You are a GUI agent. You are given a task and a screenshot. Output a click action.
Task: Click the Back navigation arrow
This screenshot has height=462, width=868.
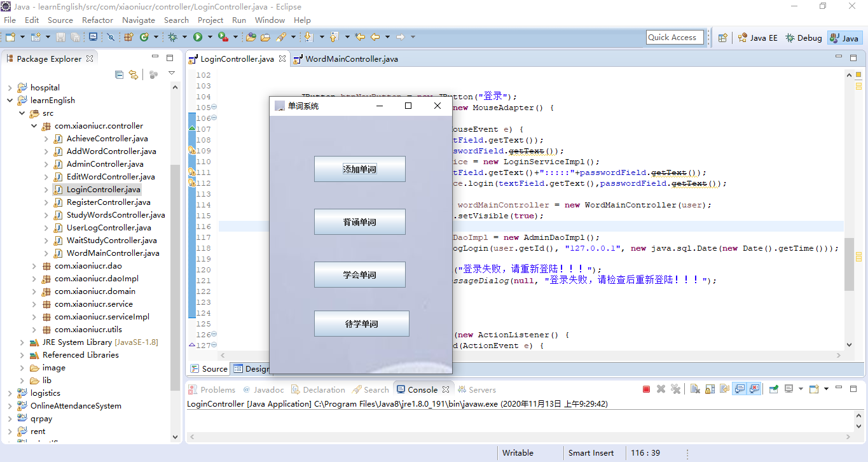click(376, 37)
